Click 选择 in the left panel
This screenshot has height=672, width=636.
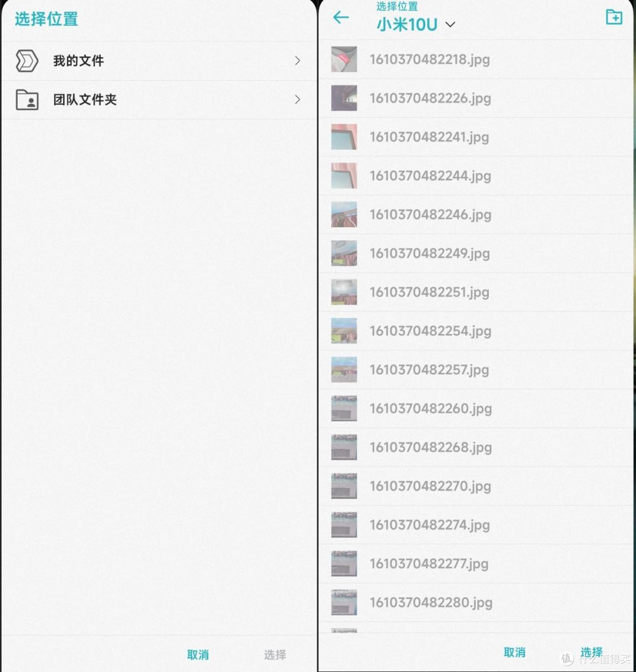point(274,654)
